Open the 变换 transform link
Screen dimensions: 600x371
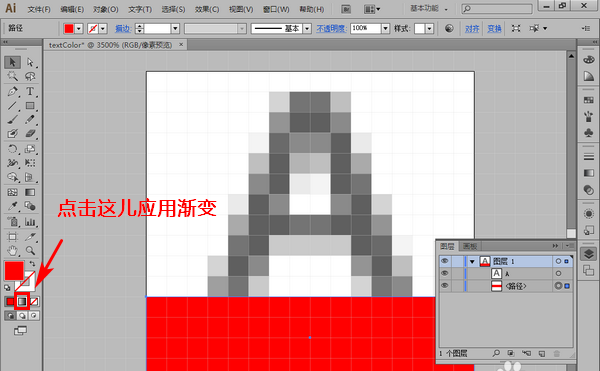494,29
